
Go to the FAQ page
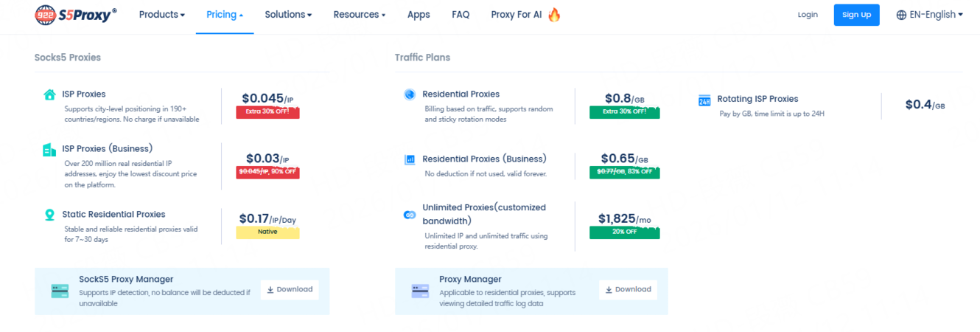click(x=461, y=15)
